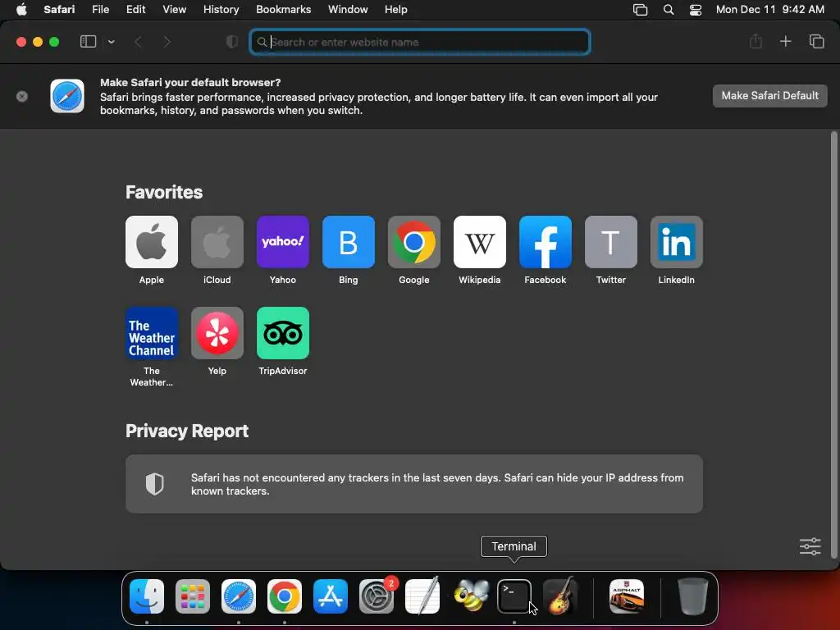Open the Apple menu
Viewport: 840px width, 630px height.
click(x=21, y=10)
